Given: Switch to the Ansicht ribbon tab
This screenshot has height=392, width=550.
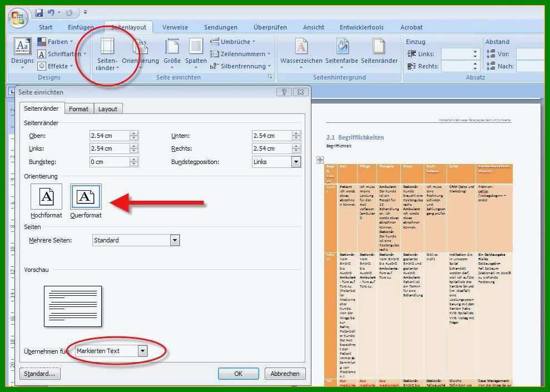Looking at the screenshot, I should tap(314, 27).
